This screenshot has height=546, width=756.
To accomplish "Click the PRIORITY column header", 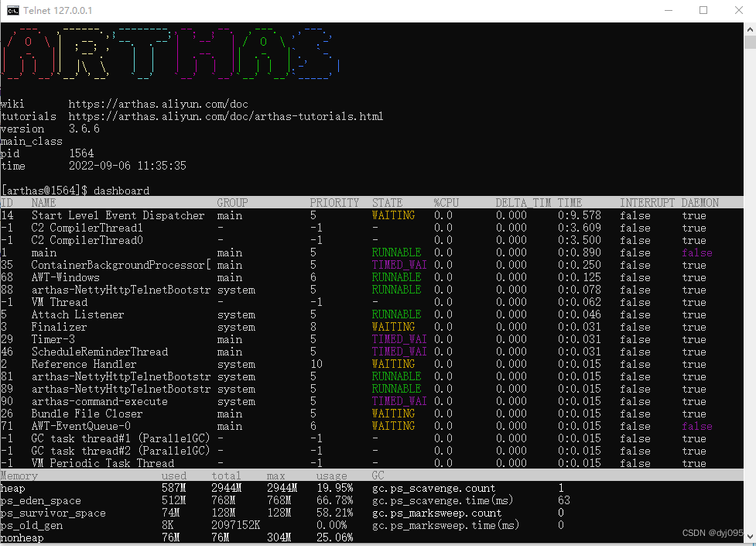I will (x=334, y=203).
